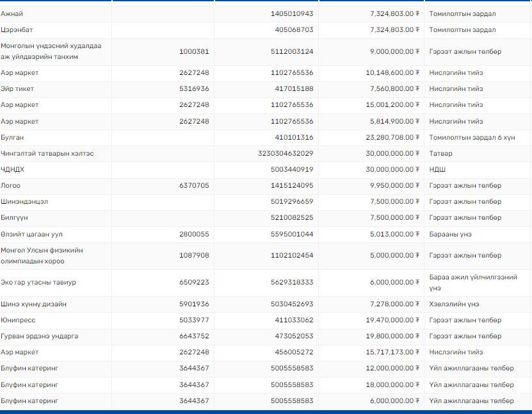Select the Булган row name
This screenshot has width=532, height=414.
13,137
